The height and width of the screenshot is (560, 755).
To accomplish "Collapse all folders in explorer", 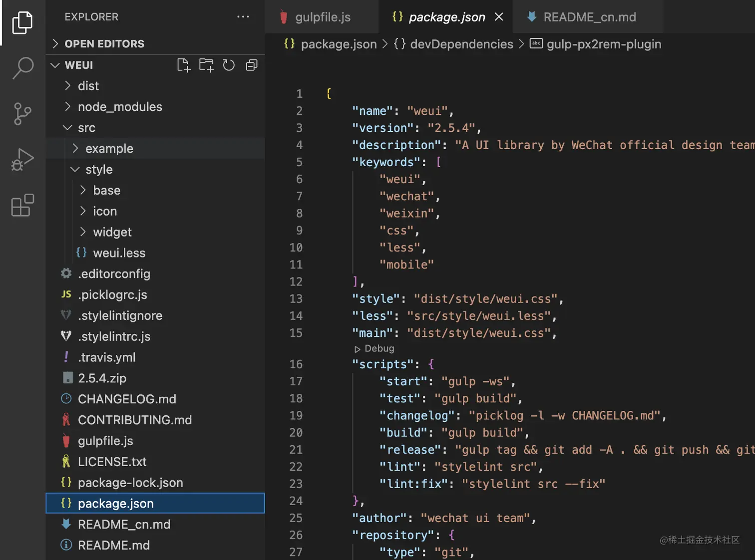I will coord(252,65).
